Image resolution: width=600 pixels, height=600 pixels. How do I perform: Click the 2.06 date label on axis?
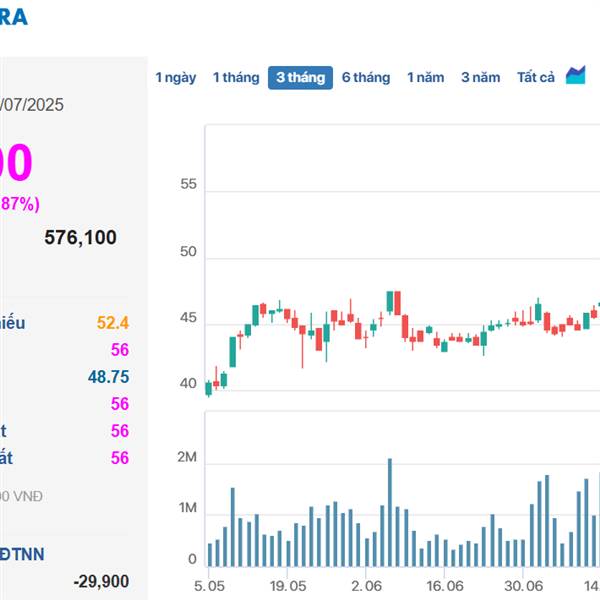(366, 586)
